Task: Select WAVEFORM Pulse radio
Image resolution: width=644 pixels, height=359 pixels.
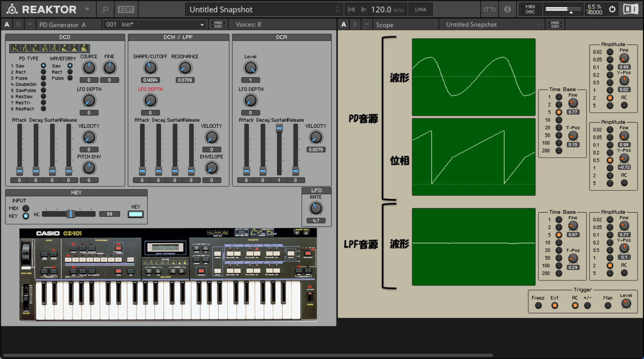Action: point(70,78)
